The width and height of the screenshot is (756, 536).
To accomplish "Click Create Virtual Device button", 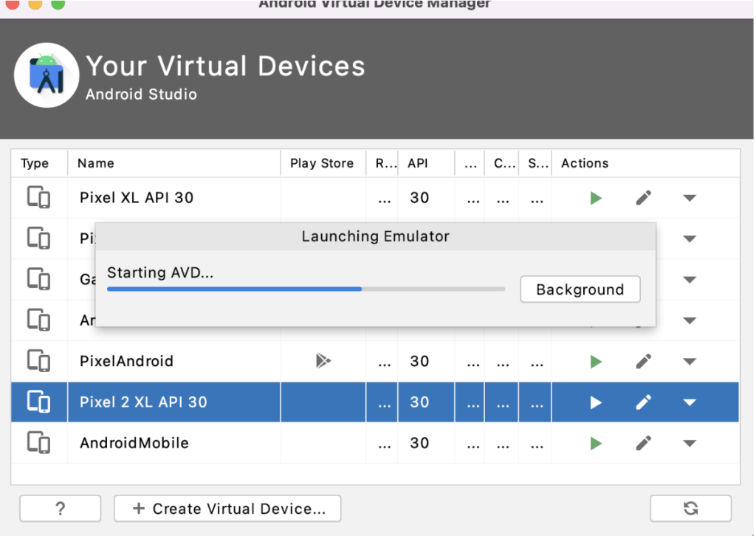I will point(227,509).
